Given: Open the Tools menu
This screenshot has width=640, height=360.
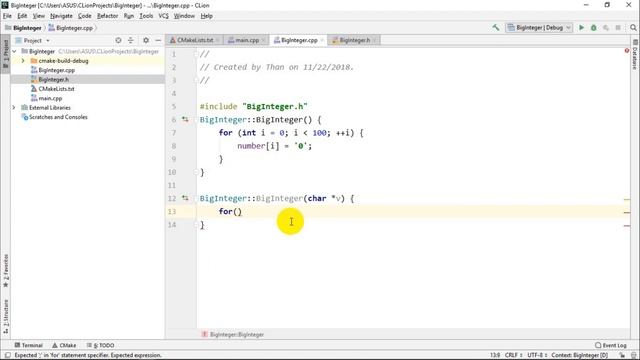Looking at the screenshot, I should (146, 16).
